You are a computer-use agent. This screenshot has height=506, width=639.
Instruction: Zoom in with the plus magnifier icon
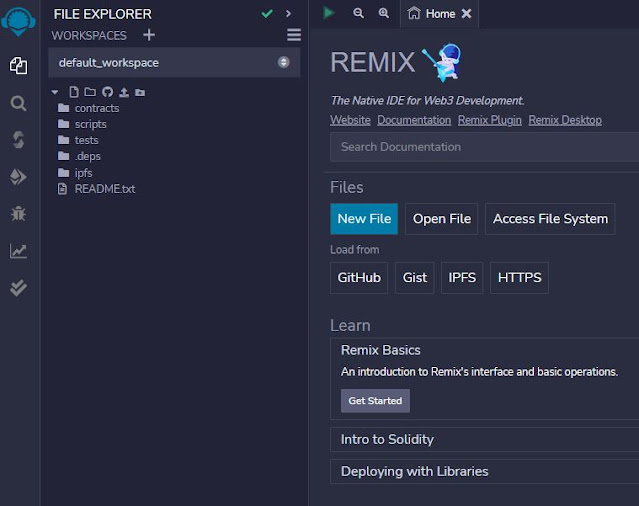383,13
